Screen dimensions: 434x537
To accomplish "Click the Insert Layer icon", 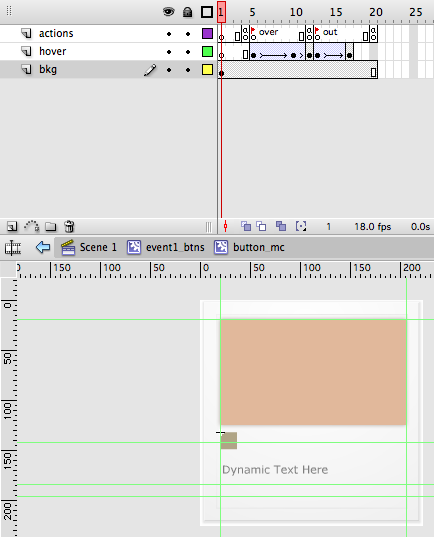I will pos(12,226).
